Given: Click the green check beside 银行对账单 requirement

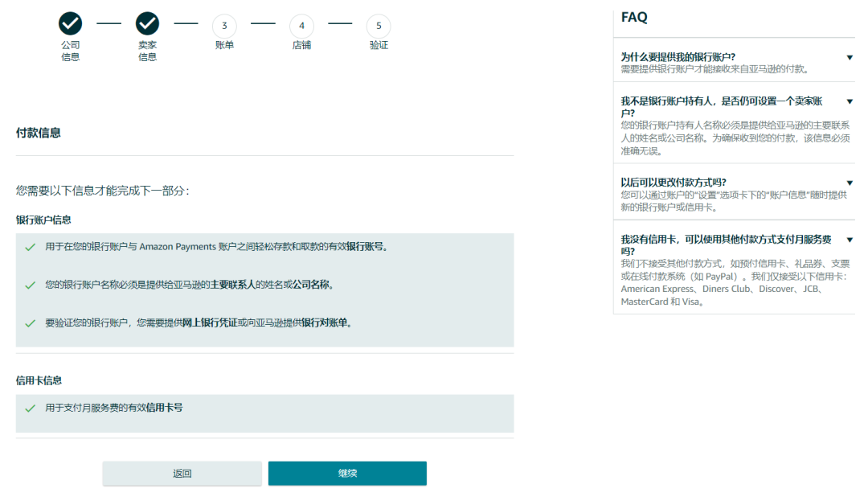Looking at the screenshot, I should 31,322.
